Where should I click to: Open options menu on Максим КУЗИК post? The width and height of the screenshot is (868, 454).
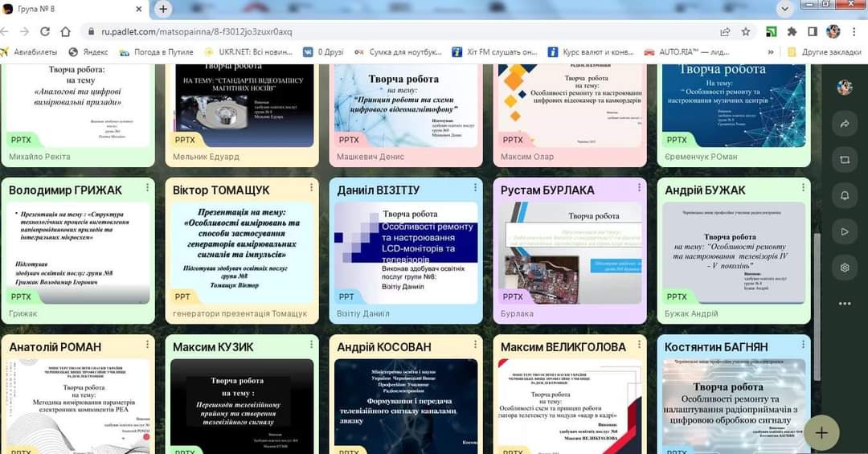tap(311, 345)
